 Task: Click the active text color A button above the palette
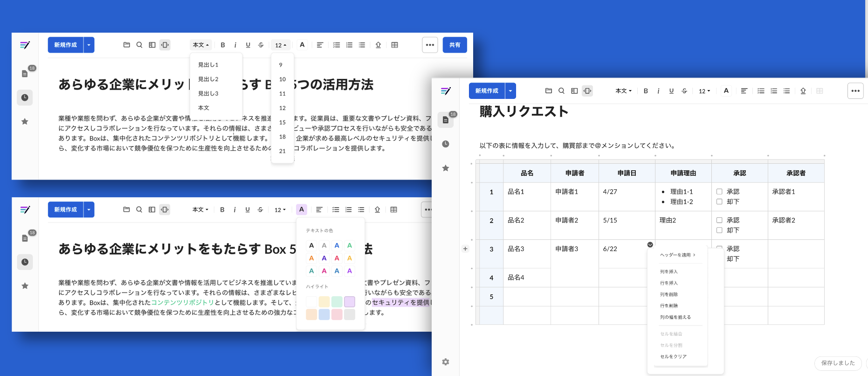click(302, 209)
